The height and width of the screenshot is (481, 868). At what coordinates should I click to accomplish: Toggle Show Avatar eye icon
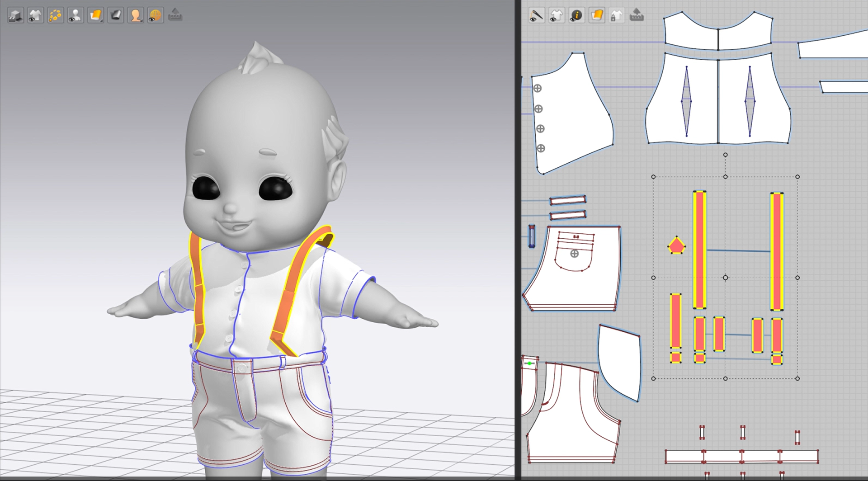tap(75, 15)
